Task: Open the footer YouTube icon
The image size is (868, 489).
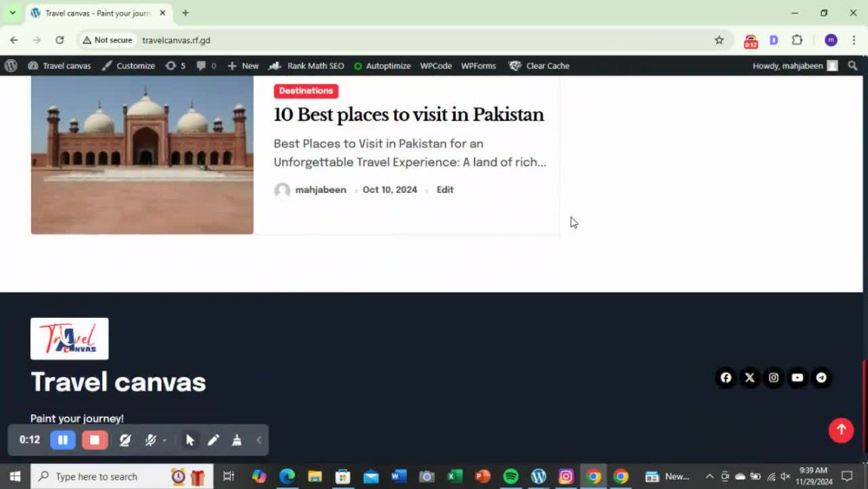Action: coord(797,378)
